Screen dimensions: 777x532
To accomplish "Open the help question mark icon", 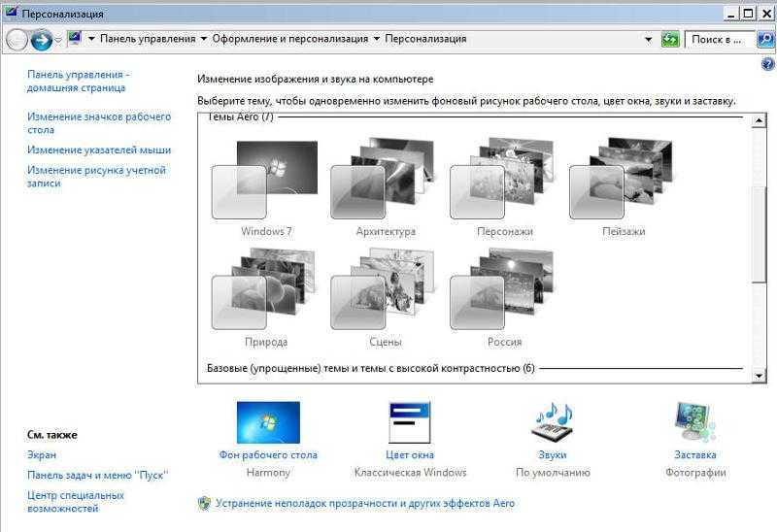I will click(767, 64).
